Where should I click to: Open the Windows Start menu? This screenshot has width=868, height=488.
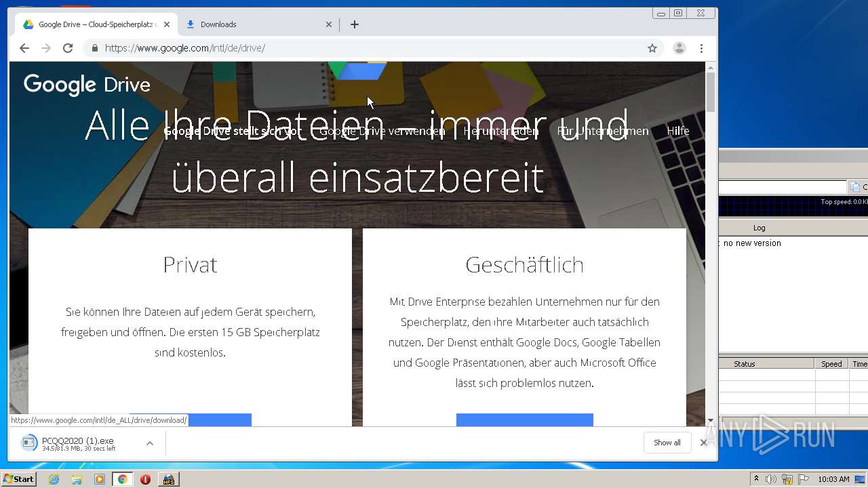coord(19,479)
